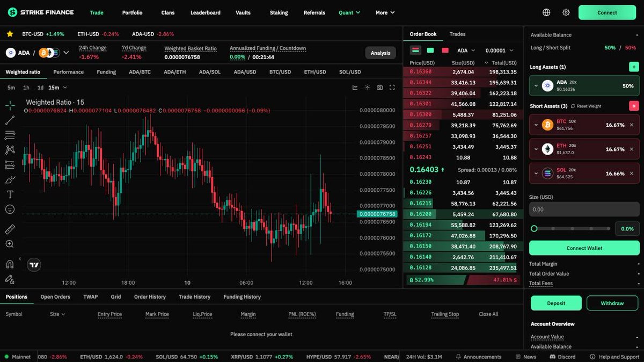Select the ADA/BTC chart tab
This screenshot has height=362, width=644.
pyautogui.click(x=140, y=72)
